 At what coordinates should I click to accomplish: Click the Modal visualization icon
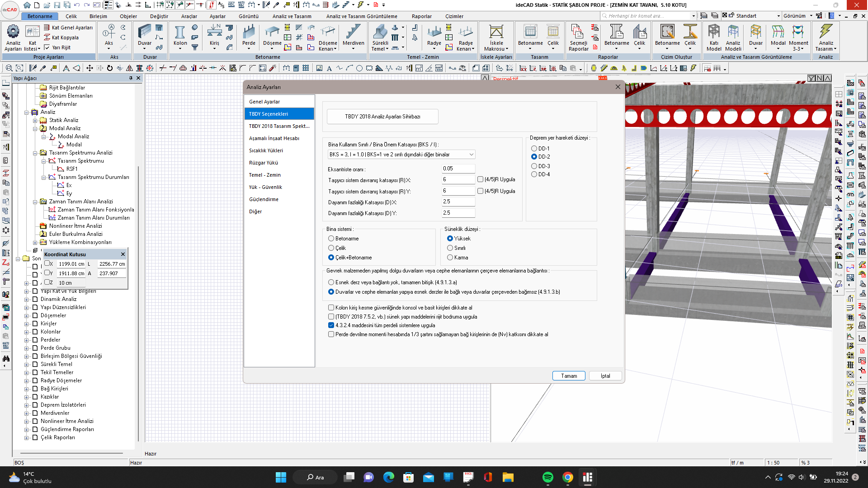point(778,36)
